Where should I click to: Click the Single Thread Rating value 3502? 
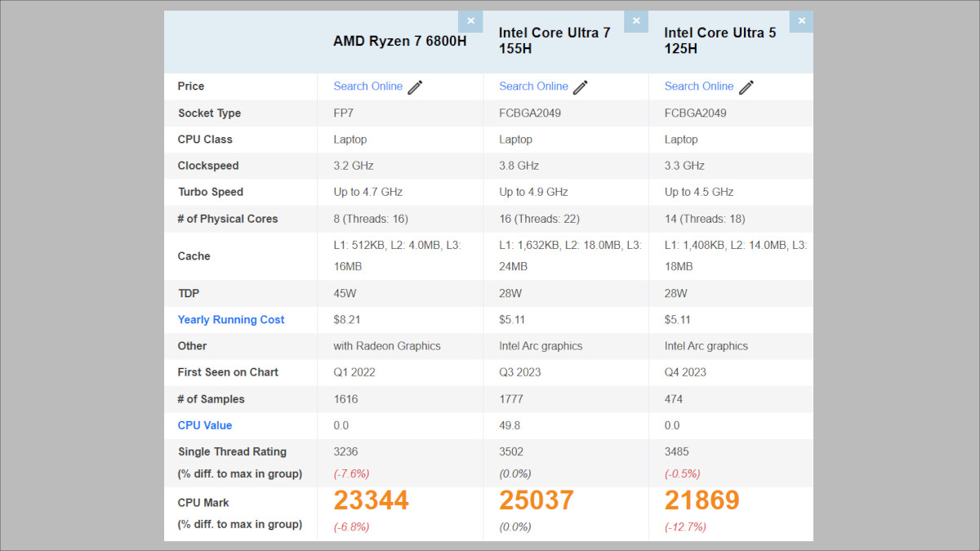511,451
